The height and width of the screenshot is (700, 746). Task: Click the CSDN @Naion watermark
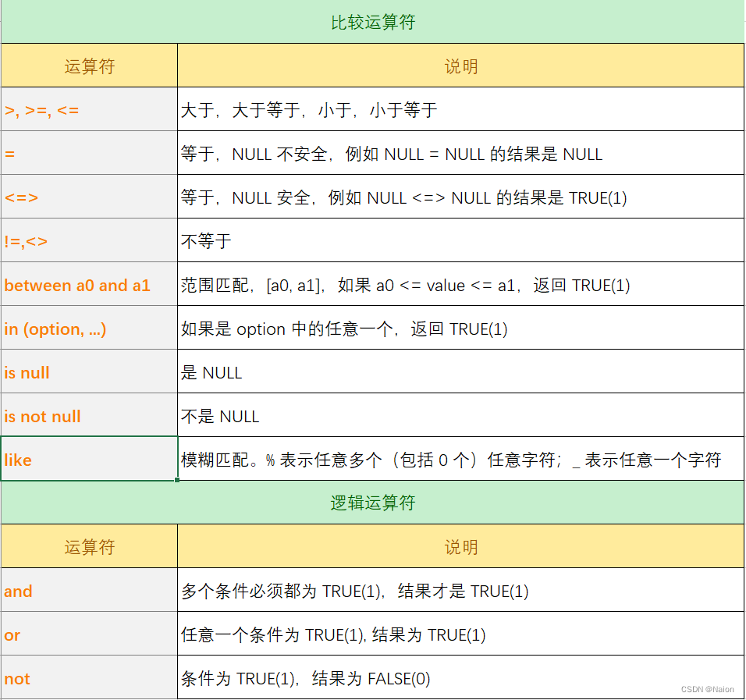pyautogui.click(x=707, y=690)
